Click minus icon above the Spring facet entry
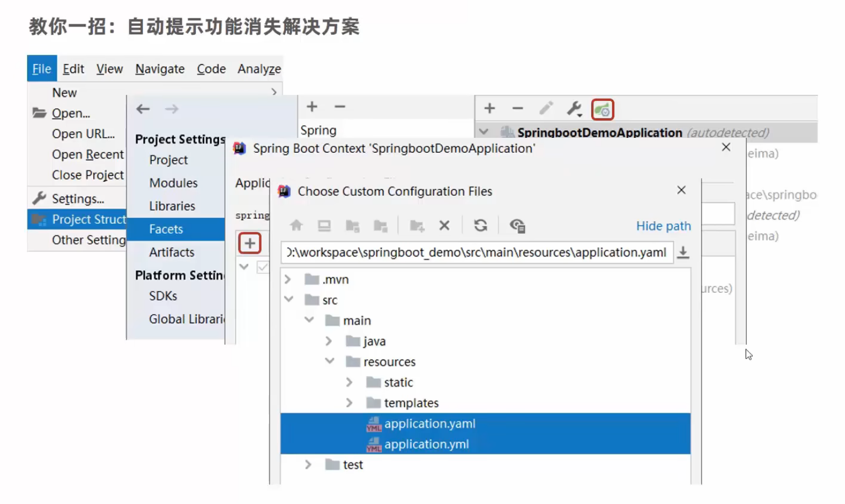Image resolution: width=845 pixels, height=504 pixels. pyautogui.click(x=340, y=106)
